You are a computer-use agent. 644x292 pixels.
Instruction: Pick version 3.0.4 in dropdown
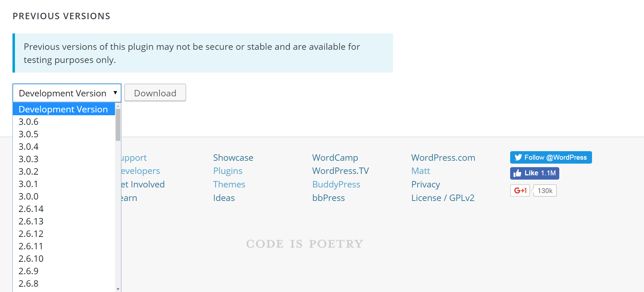coord(64,147)
